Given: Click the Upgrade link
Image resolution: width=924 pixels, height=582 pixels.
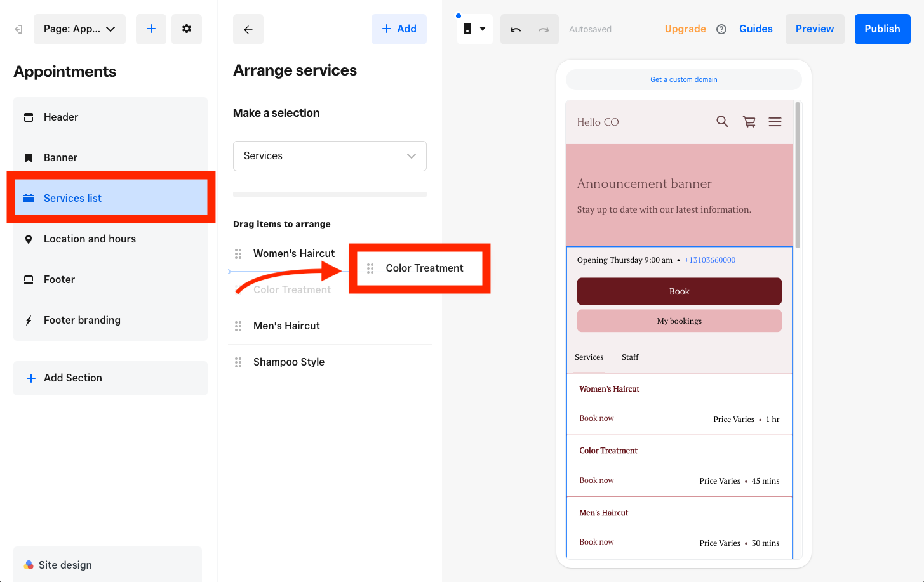Looking at the screenshot, I should (685, 29).
